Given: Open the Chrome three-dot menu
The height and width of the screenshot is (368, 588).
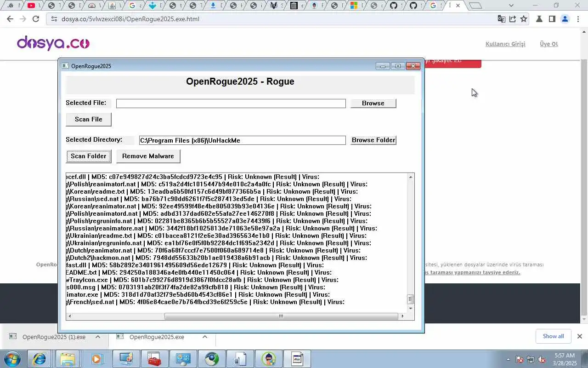Looking at the screenshot, I should [578, 19].
